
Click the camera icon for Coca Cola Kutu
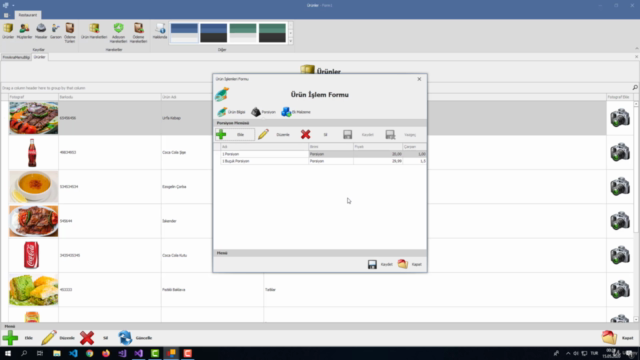point(620,255)
